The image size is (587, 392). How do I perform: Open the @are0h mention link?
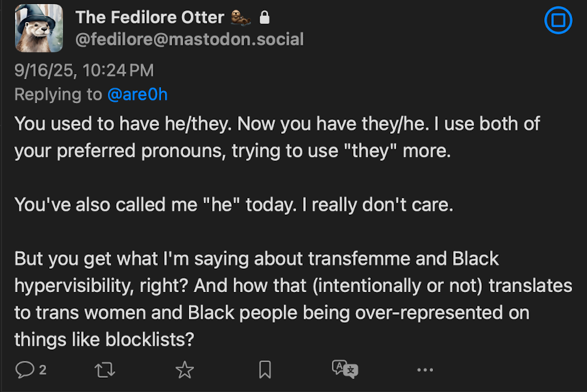click(137, 94)
